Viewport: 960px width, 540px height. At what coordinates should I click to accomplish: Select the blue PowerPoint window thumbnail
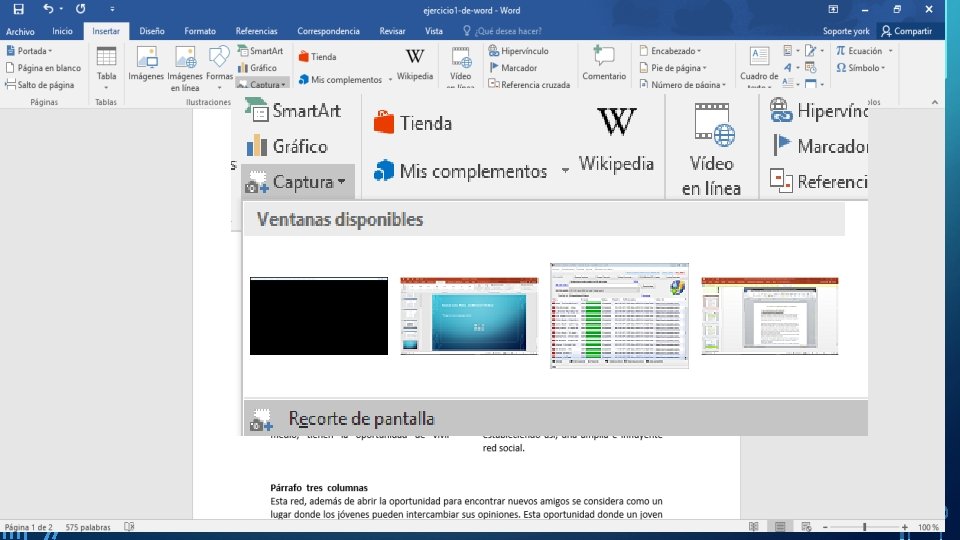click(469, 316)
